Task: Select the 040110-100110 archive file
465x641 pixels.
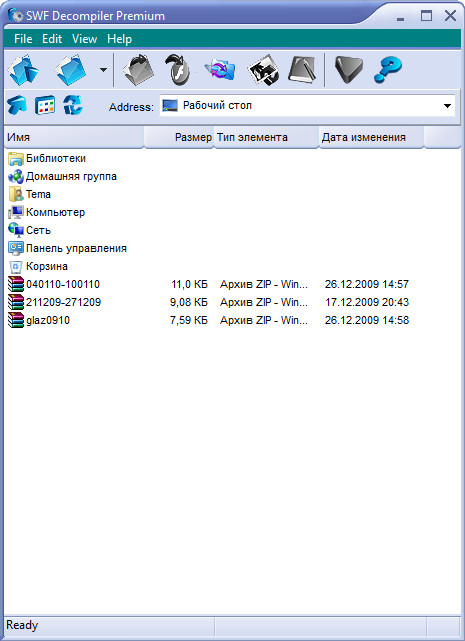Action: coord(63,284)
